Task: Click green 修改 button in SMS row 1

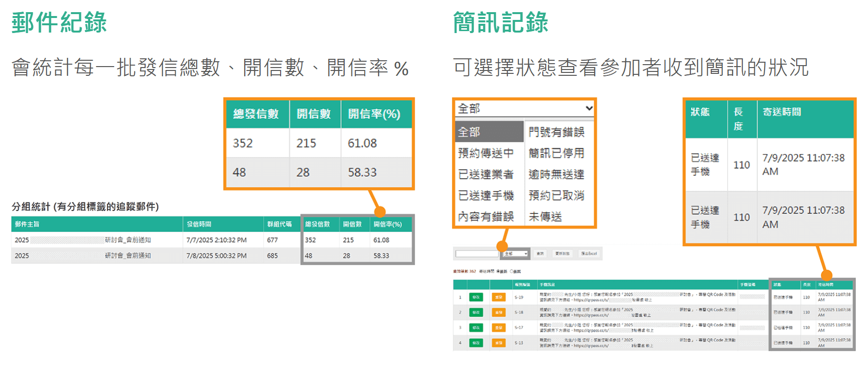Action: coord(476,297)
